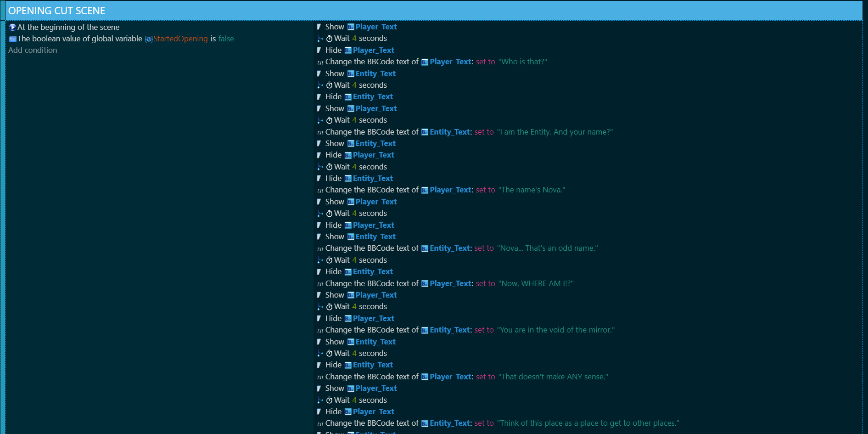Toggle the false value of StartedOpening condition
Screen dimensions: 868x434
tap(226, 39)
